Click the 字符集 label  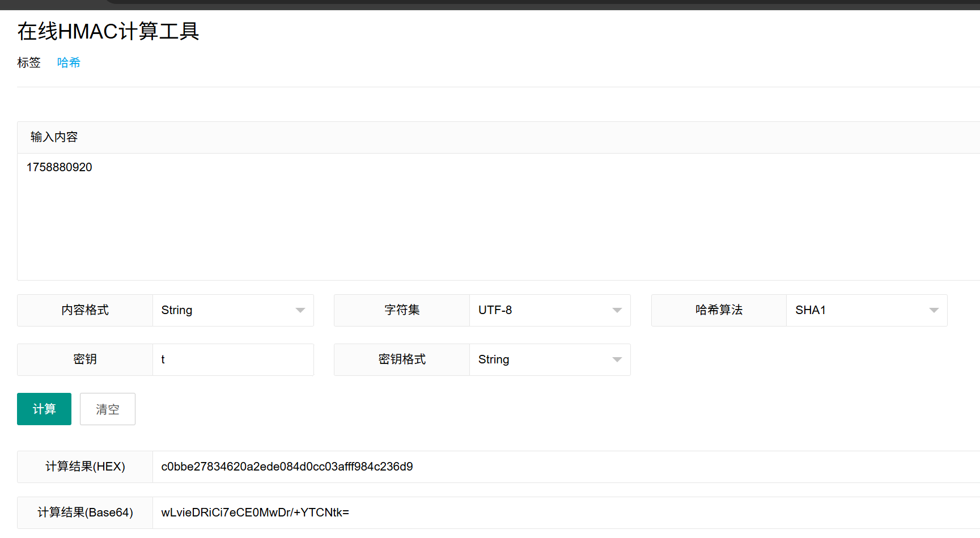(x=402, y=310)
